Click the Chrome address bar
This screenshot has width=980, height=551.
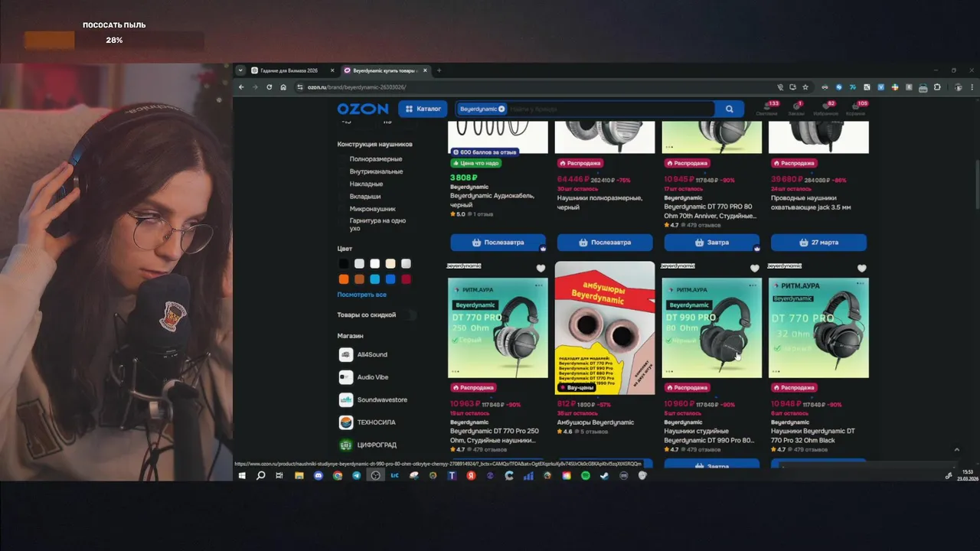pyautogui.click(x=536, y=87)
